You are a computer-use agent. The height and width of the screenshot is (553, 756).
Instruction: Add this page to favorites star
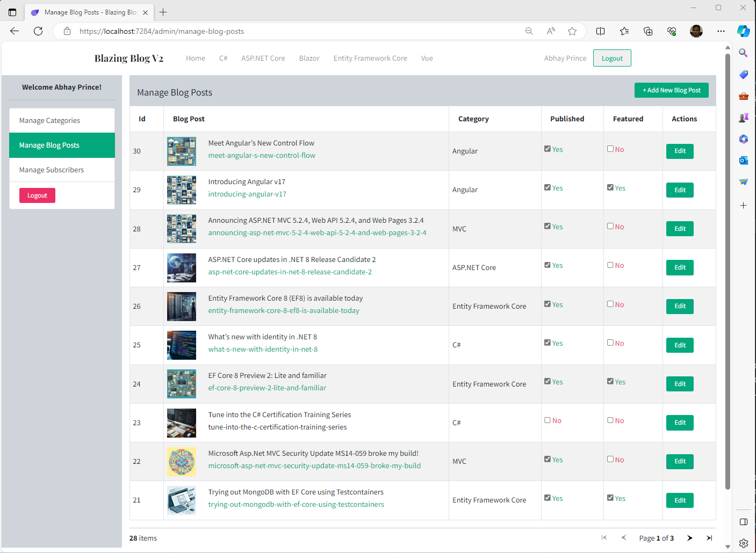pos(572,31)
